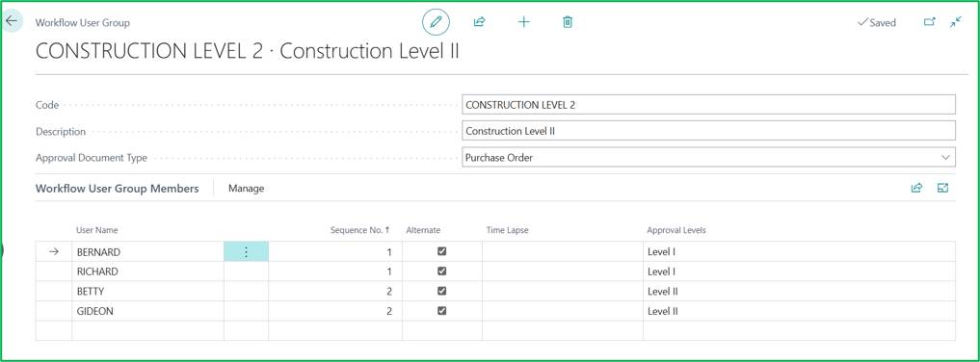Toggle Alternate checkbox for BETTY
Image resolution: width=980 pixels, height=362 pixels.
(442, 291)
